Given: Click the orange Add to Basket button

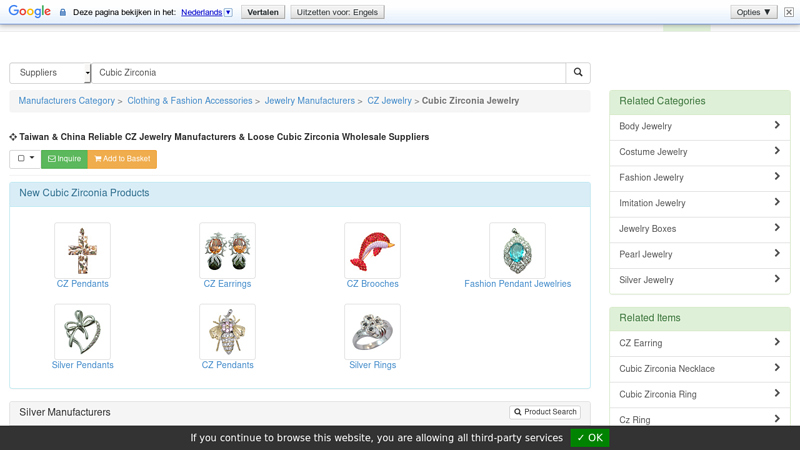Looking at the screenshot, I should click(x=122, y=159).
